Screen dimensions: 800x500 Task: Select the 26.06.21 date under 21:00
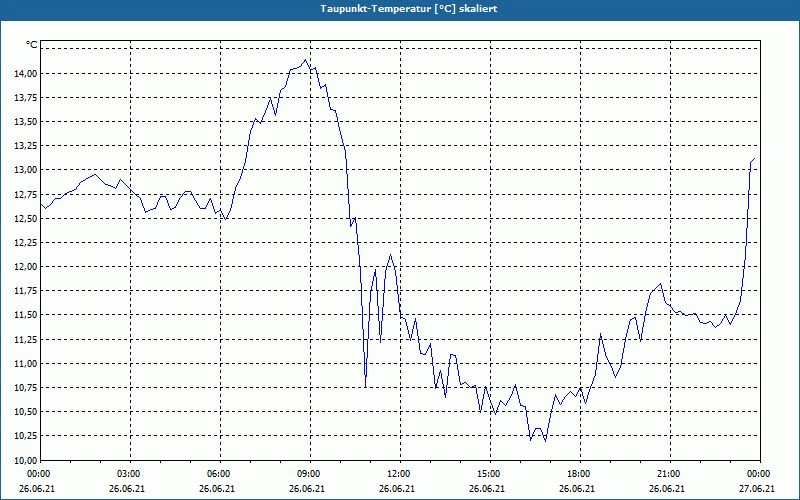pyautogui.click(x=667, y=489)
